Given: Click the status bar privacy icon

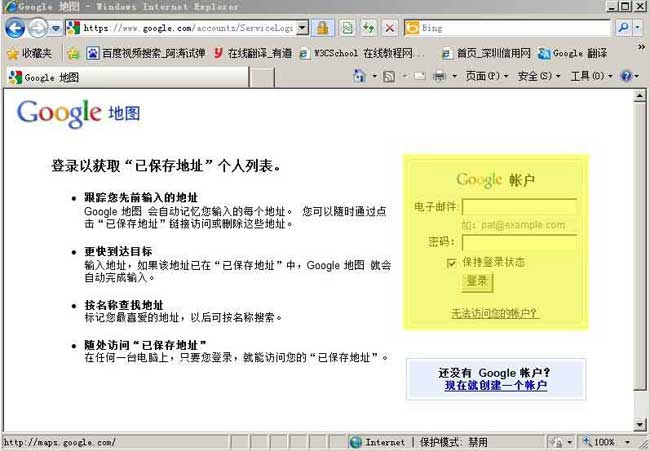Looking at the screenshot, I should pyautogui.click(x=556, y=442).
